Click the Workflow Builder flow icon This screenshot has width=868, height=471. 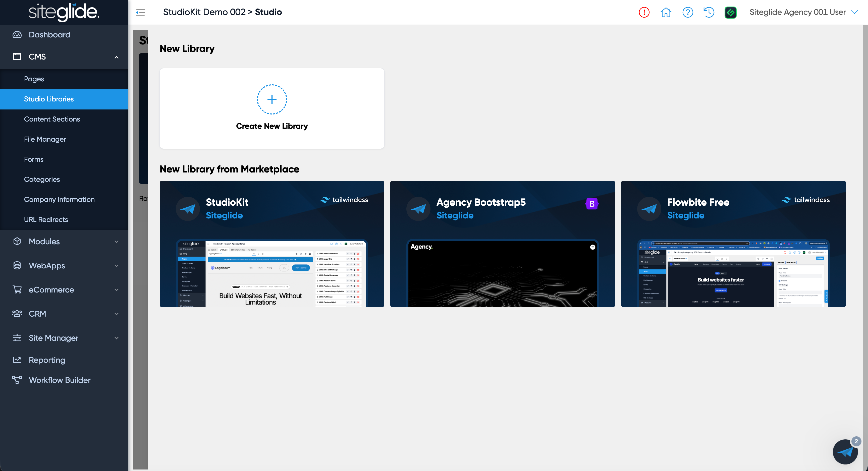coord(17,380)
